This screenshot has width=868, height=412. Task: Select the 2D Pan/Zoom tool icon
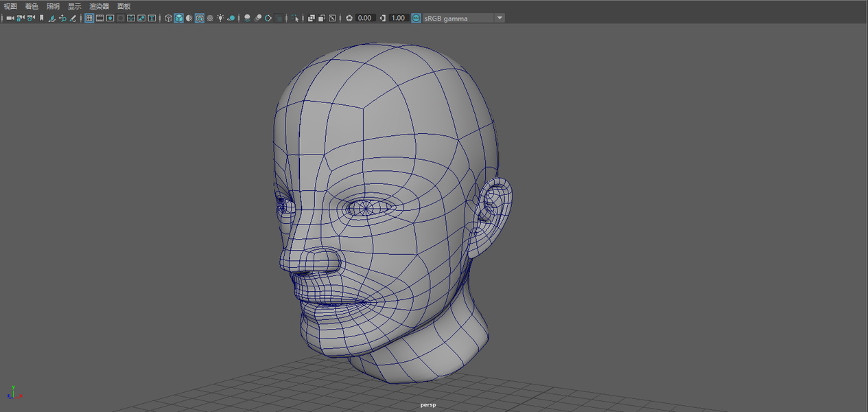pos(62,18)
